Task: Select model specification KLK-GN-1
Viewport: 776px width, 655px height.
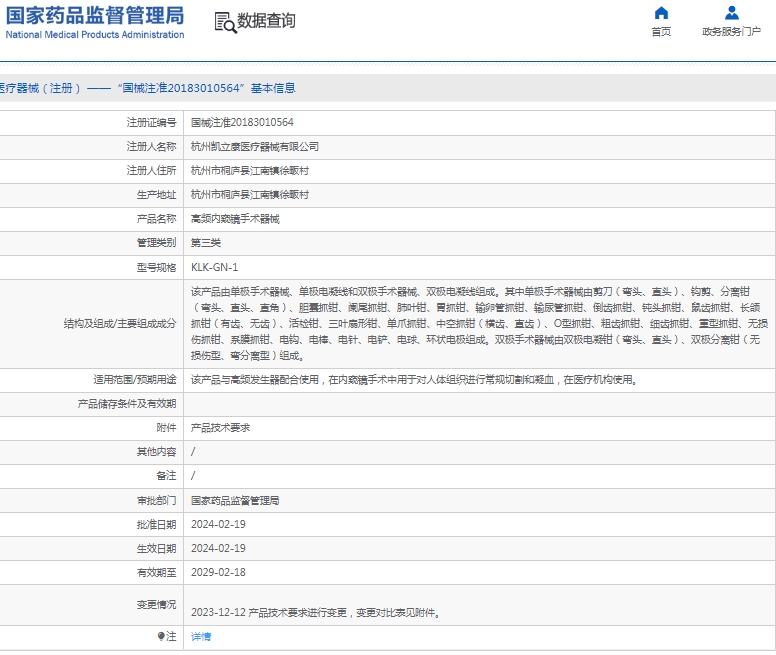Action: (x=214, y=267)
